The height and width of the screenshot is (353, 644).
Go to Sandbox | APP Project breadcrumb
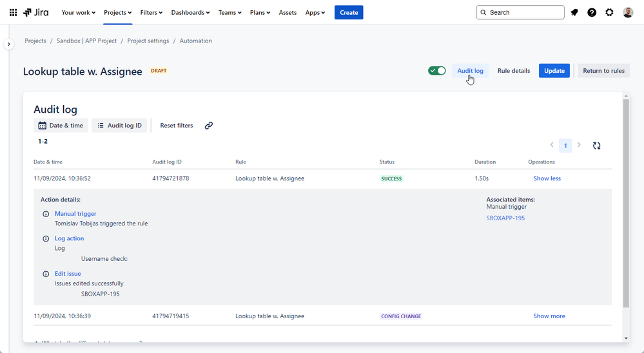pos(86,41)
